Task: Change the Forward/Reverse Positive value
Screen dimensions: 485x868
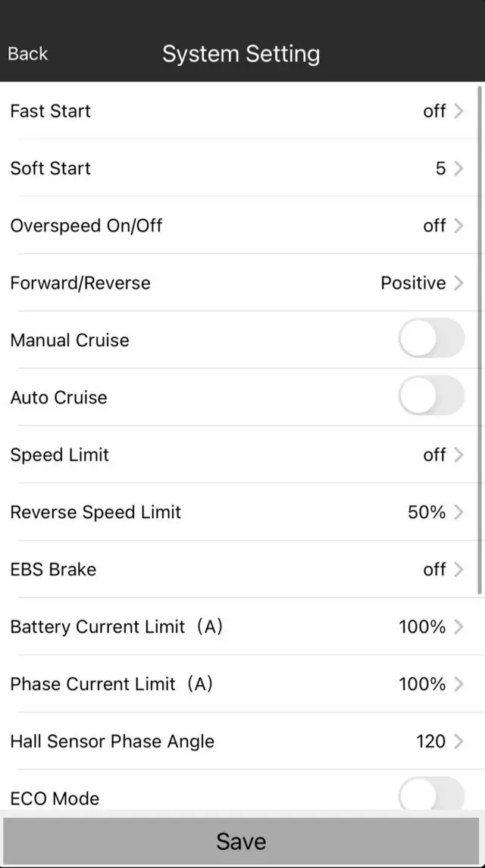Action: click(x=413, y=283)
